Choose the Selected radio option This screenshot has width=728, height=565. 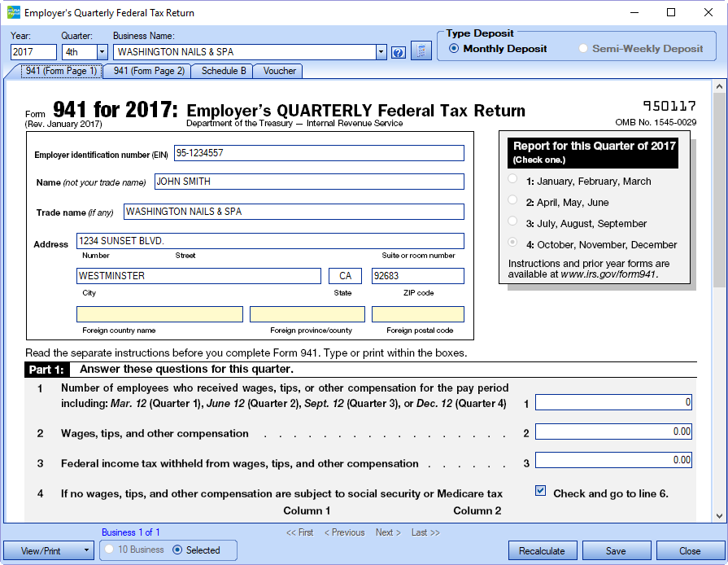coord(178,550)
